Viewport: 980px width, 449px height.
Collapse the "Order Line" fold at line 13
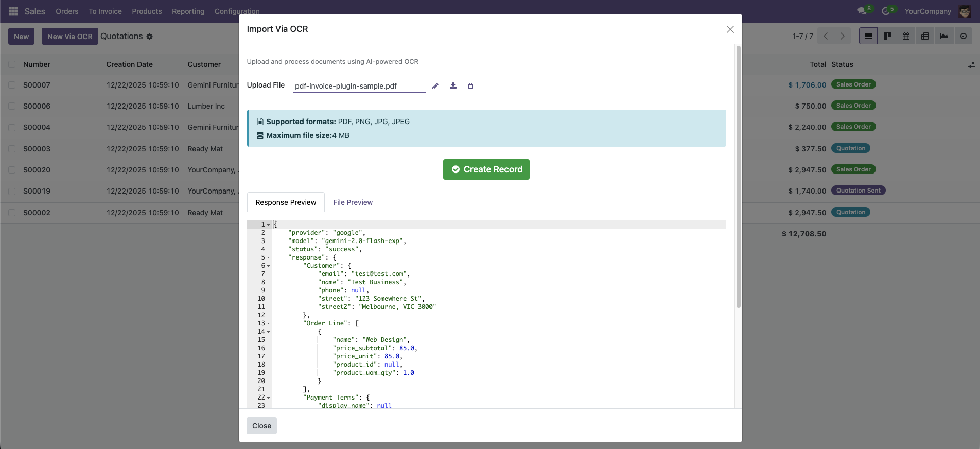(x=268, y=323)
